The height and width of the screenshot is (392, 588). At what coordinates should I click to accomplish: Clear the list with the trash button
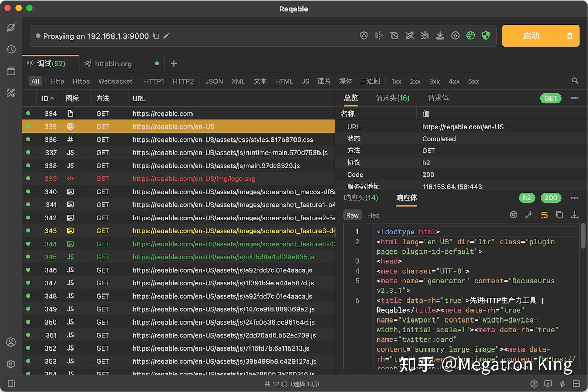click(x=570, y=36)
